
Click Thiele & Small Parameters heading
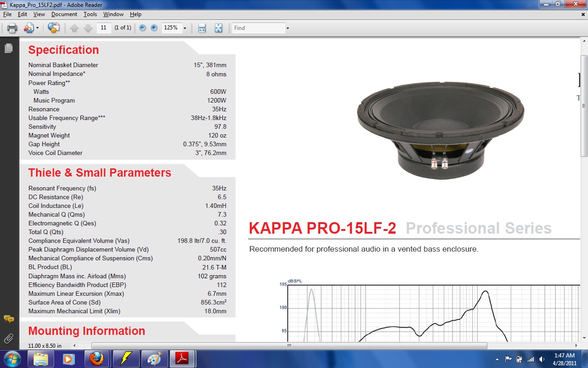pyautogui.click(x=100, y=172)
